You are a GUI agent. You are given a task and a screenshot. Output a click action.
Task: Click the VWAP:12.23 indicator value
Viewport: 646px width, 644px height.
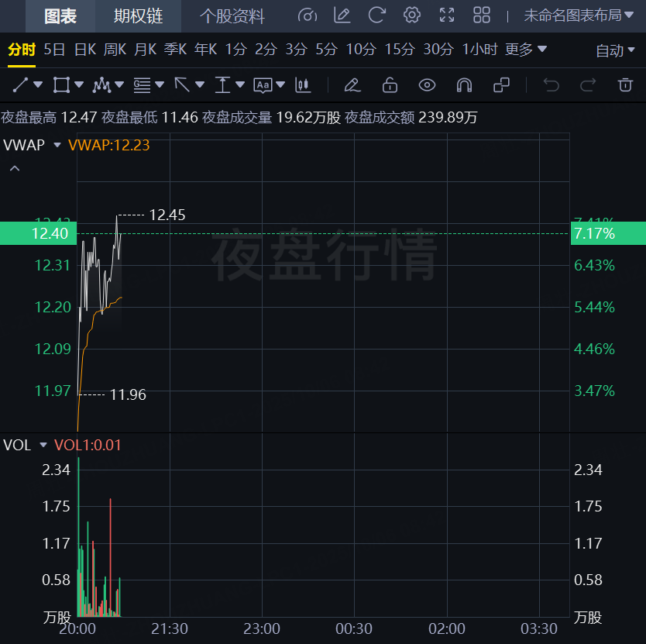click(108, 145)
